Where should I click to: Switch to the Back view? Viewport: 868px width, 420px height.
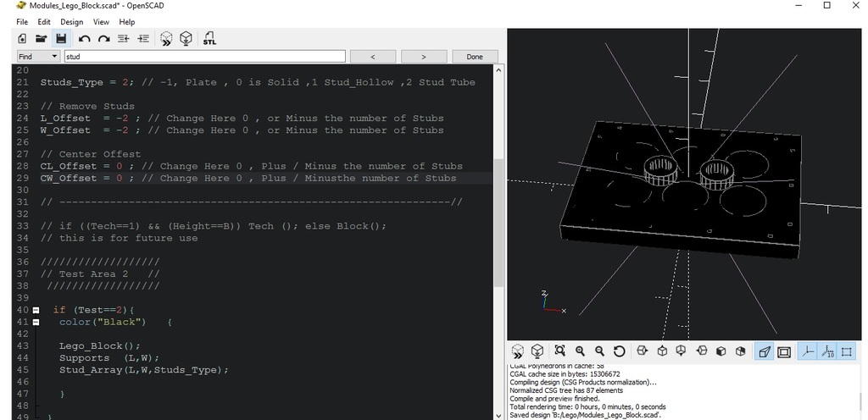[741, 351]
